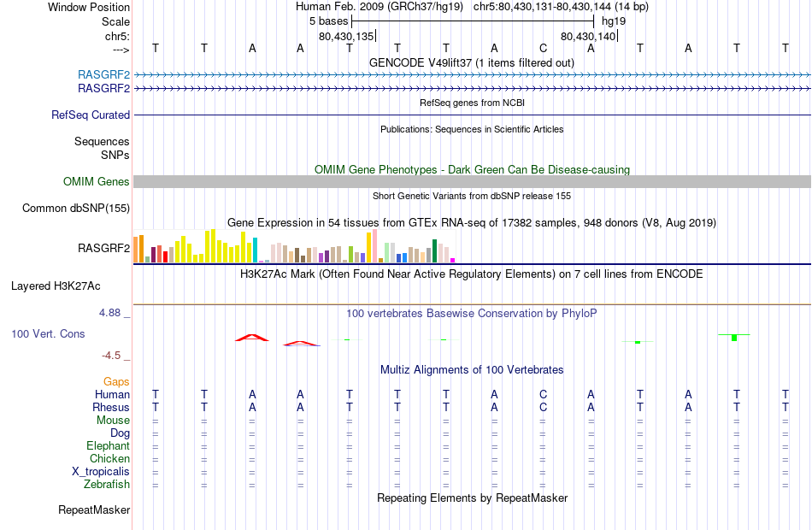Click the 5 bases scale label

pos(329,21)
